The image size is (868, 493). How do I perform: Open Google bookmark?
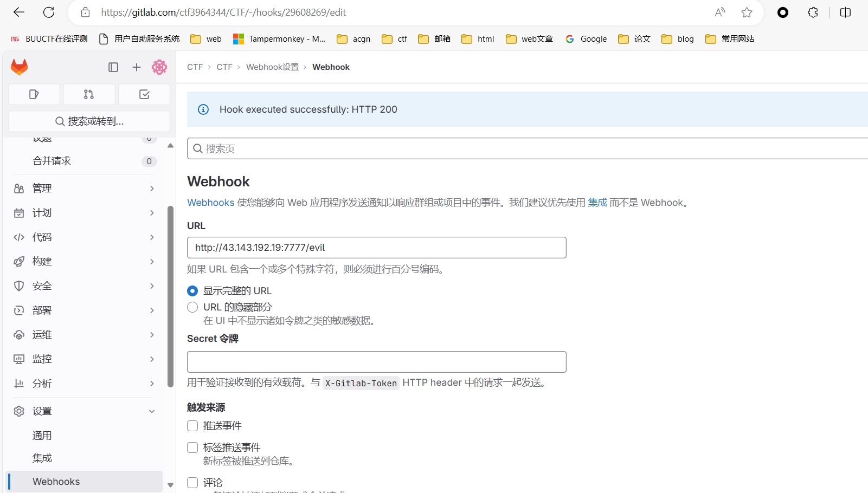coord(586,39)
